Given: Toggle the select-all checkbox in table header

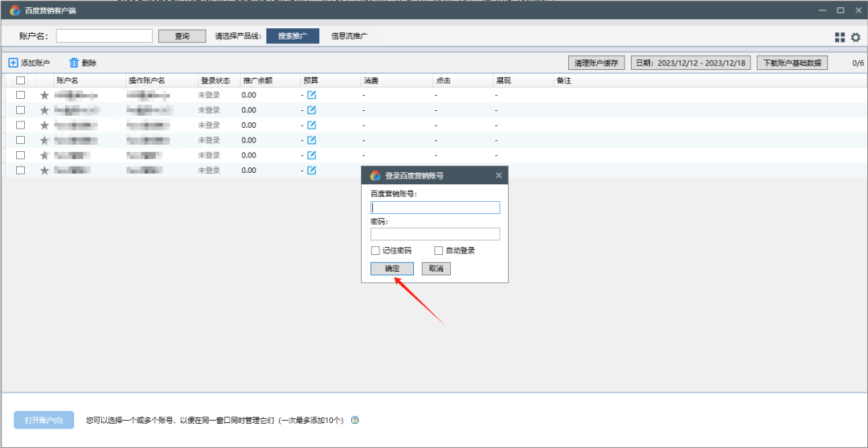Looking at the screenshot, I should click(x=20, y=80).
